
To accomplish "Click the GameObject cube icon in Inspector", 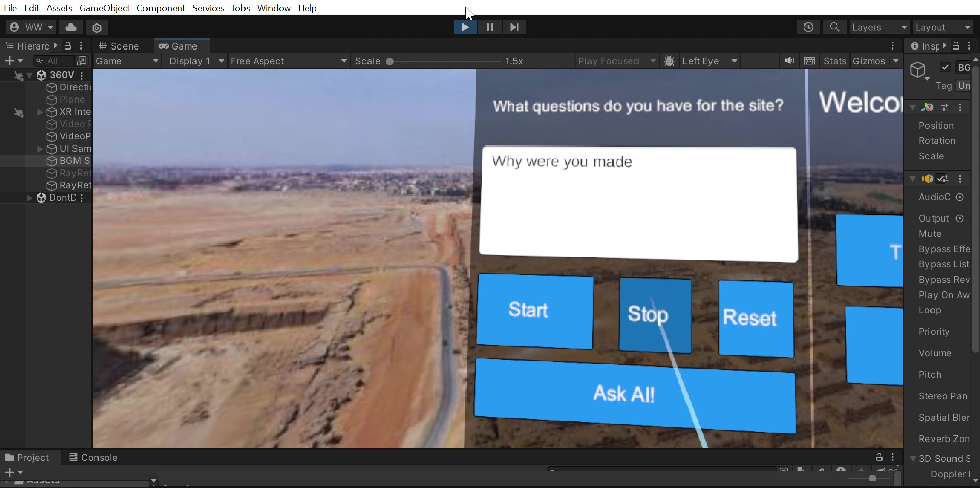I will tap(918, 70).
